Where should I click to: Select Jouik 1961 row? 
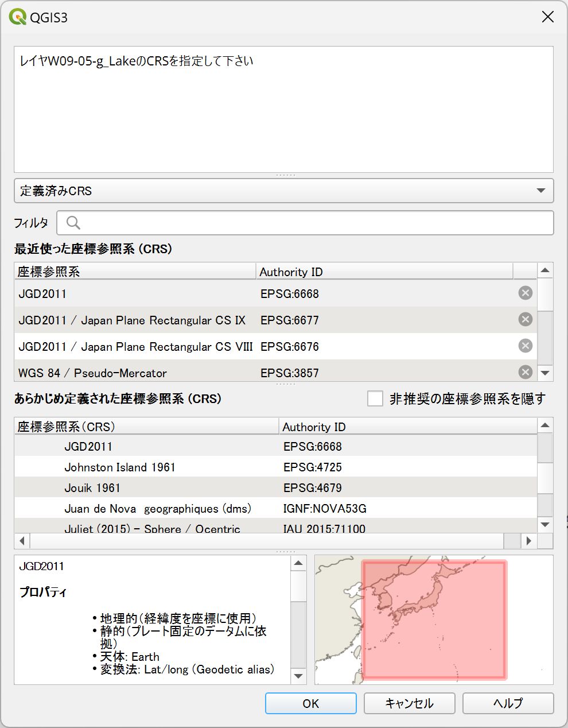(x=276, y=487)
